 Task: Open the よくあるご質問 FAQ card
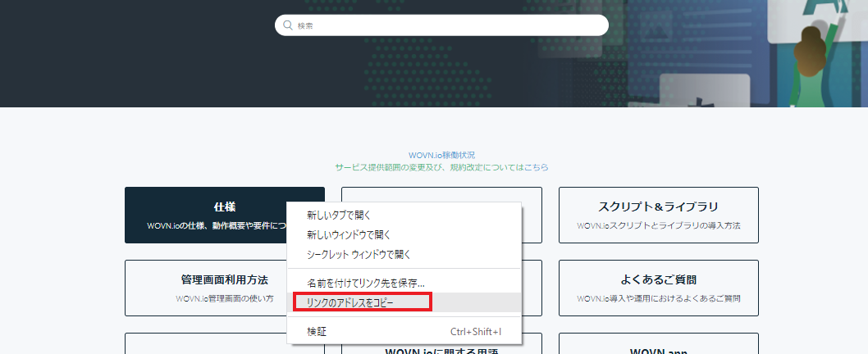tap(658, 288)
